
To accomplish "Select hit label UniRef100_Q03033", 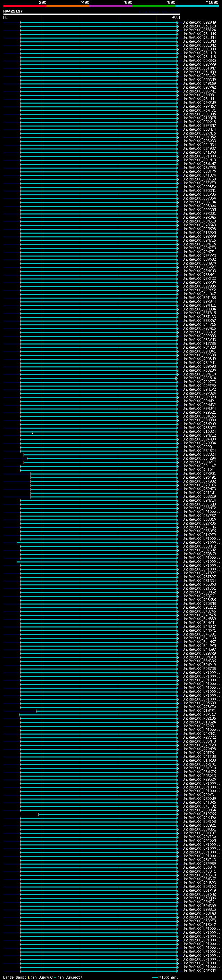I will click(x=199, y=141).
